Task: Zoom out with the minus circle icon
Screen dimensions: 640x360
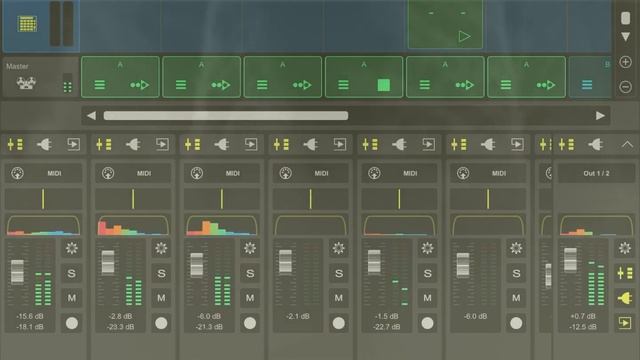Action: pos(625,87)
